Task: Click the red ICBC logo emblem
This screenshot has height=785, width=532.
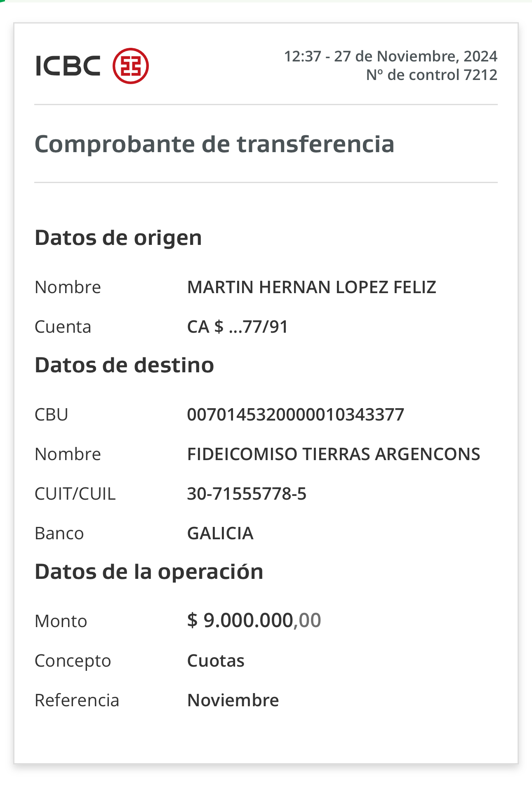Action: [x=131, y=66]
